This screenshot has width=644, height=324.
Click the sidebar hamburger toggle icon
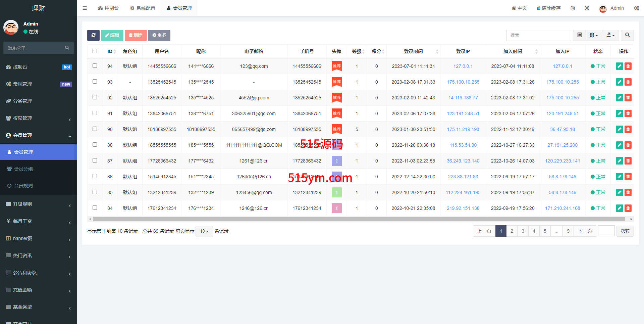pos(85,8)
